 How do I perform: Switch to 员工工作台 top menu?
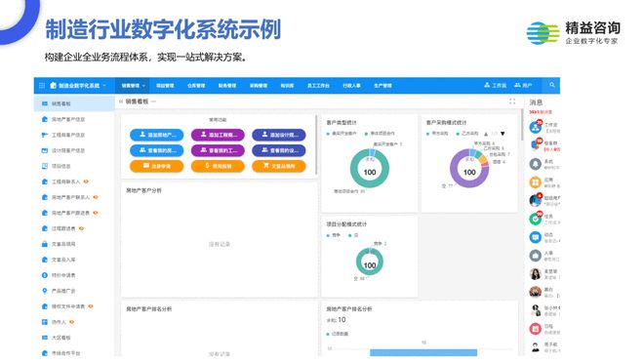[x=318, y=86]
